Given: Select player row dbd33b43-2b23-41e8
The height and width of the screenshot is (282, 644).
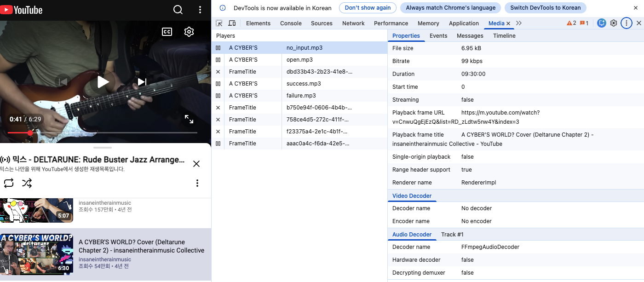Looking at the screenshot, I should (299, 72).
